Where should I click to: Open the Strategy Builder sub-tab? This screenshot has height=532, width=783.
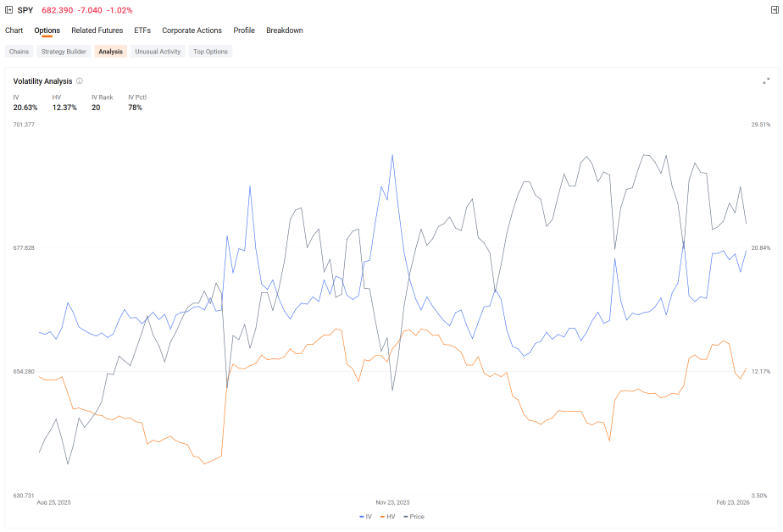coord(64,52)
